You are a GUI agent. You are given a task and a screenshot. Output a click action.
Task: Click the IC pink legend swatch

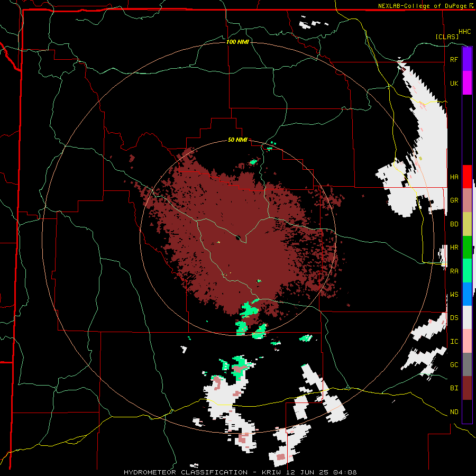[467, 341]
